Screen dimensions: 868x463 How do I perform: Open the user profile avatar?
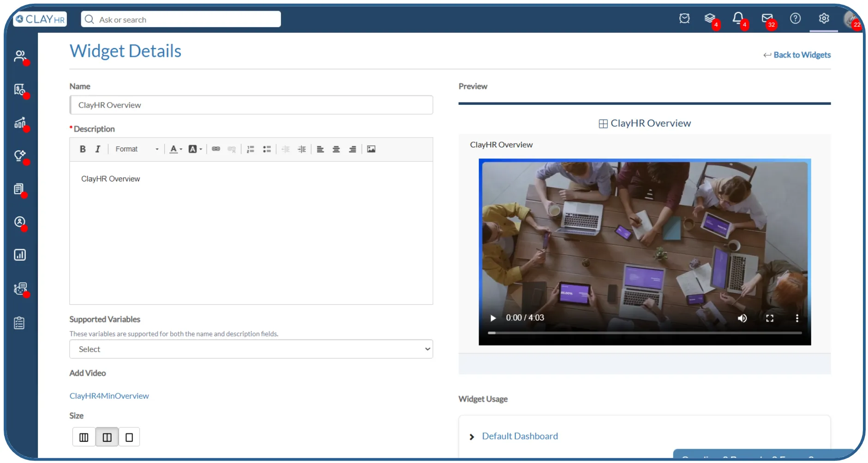point(851,19)
